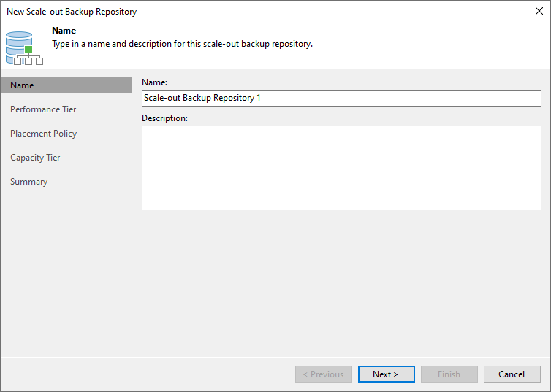Click the 'Type in a name and description' instruction text

click(182, 44)
